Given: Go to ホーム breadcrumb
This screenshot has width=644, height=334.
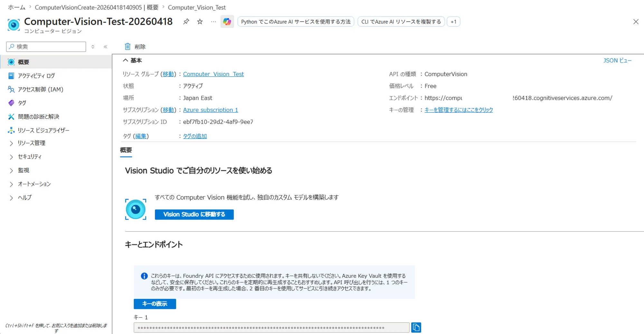Looking at the screenshot, I should coord(16,7).
